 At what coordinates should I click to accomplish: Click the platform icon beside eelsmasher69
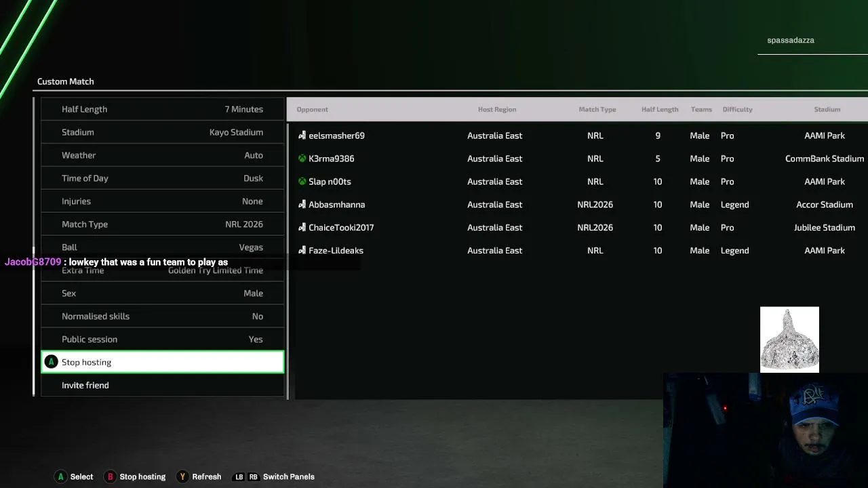pyautogui.click(x=302, y=136)
